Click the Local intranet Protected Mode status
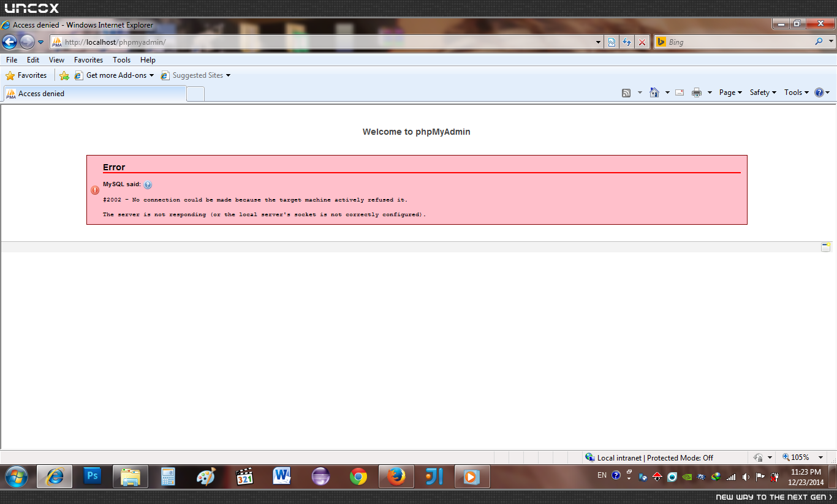 tap(650, 457)
